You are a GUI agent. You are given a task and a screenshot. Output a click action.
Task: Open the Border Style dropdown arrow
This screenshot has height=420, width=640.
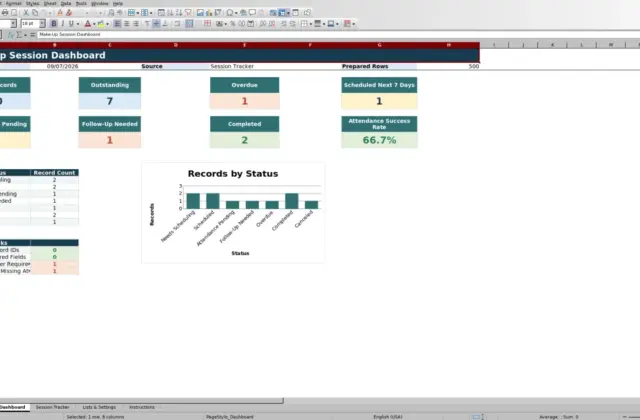(x=324, y=24)
